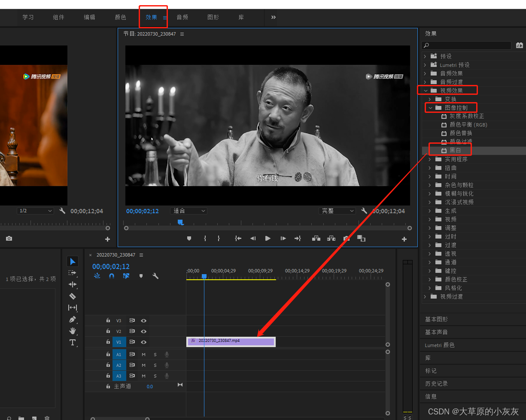Click the Extract button
The height and width of the screenshot is (420, 526).
331,239
